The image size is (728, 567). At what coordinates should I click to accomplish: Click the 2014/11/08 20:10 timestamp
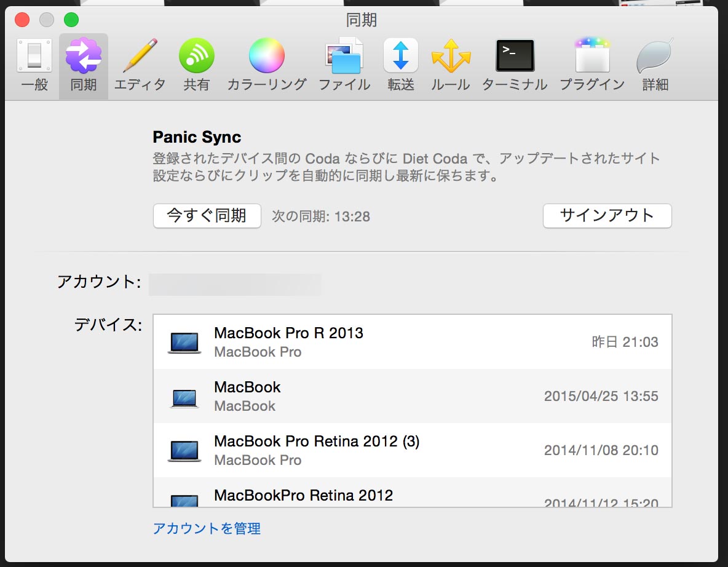click(601, 450)
